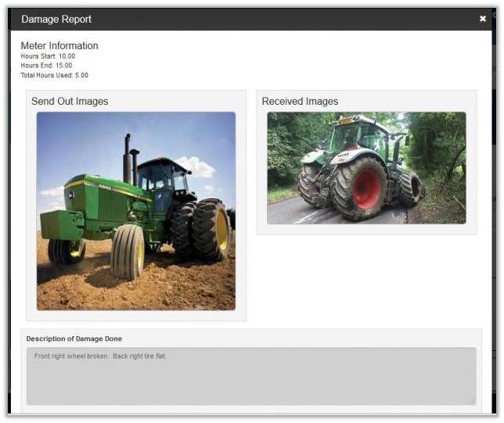Click the Received Images heading

click(x=300, y=102)
